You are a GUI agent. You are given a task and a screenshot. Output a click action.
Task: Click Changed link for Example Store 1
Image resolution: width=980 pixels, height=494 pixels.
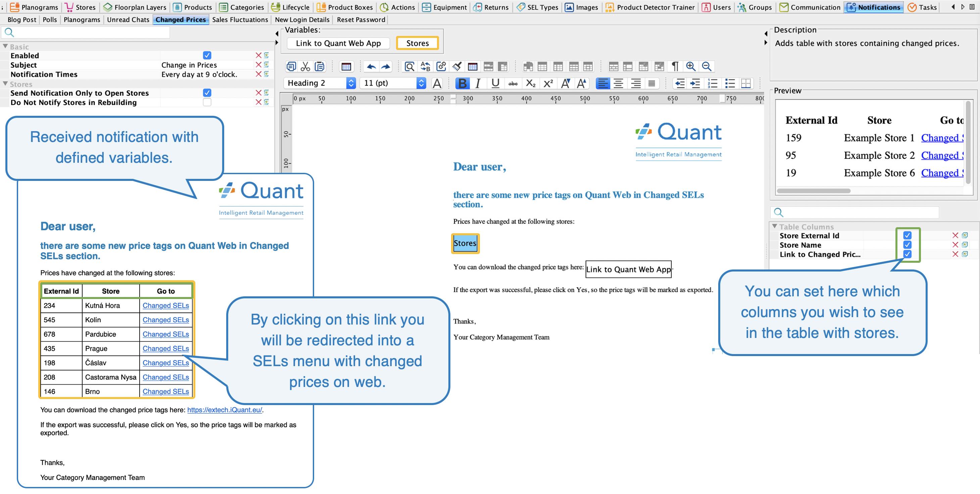point(942,138)
